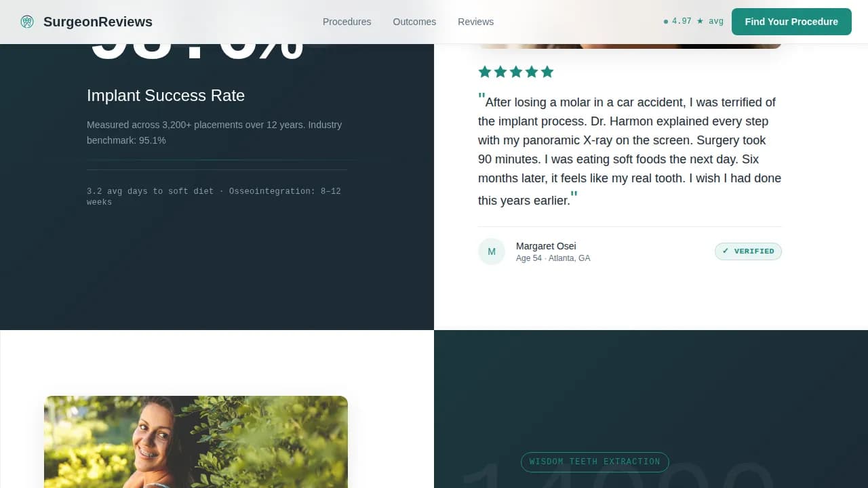This screenshot has width=868, height=488.
Task: Click the Wisdom Teeth Extraction tag
Action: pyautogui.click(x=595, y=462)
